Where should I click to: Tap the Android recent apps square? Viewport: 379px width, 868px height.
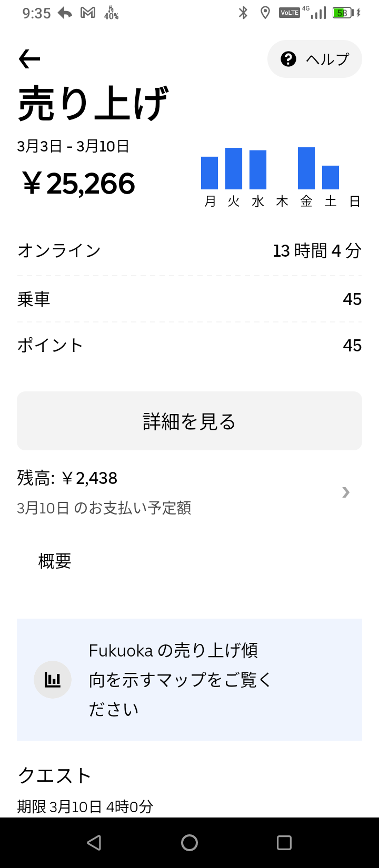coord(284,843)
